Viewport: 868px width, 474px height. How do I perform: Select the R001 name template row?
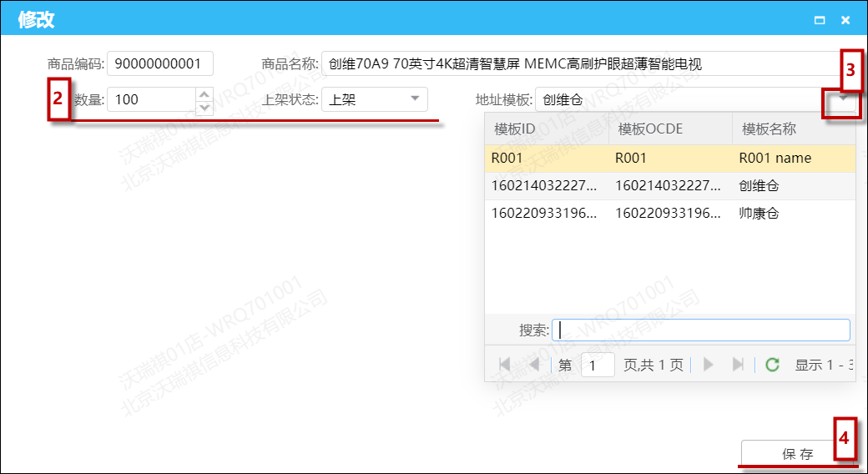click(669, 158)
